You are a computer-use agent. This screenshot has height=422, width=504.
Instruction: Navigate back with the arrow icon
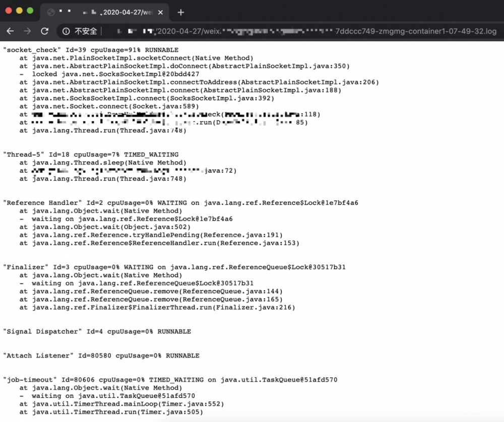click(10, 31)
